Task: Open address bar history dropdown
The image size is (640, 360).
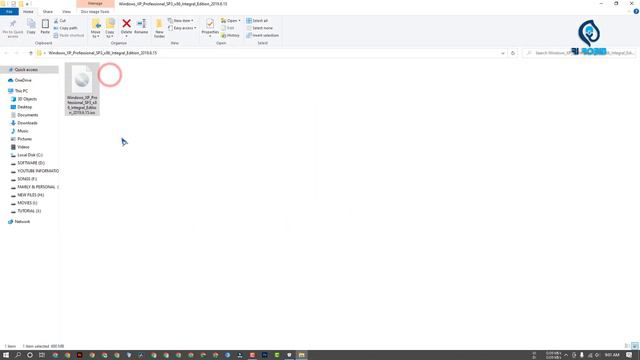Action: coord(503,53)
